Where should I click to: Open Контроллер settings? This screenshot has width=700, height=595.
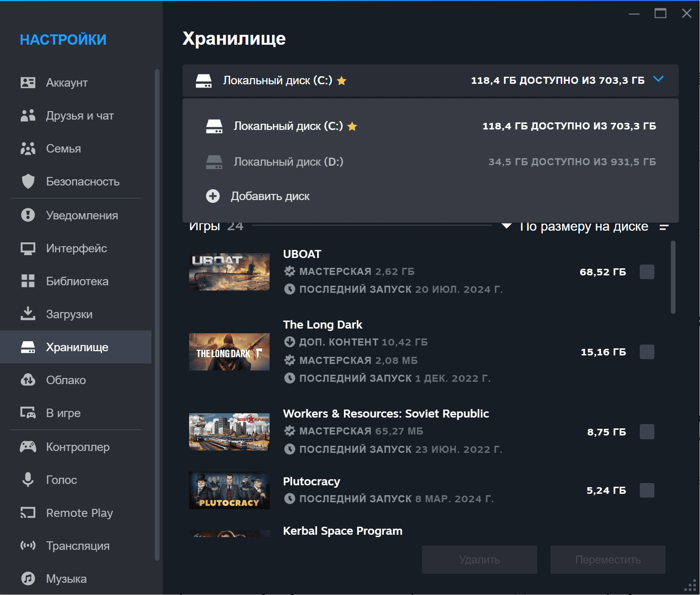(76, 447)
